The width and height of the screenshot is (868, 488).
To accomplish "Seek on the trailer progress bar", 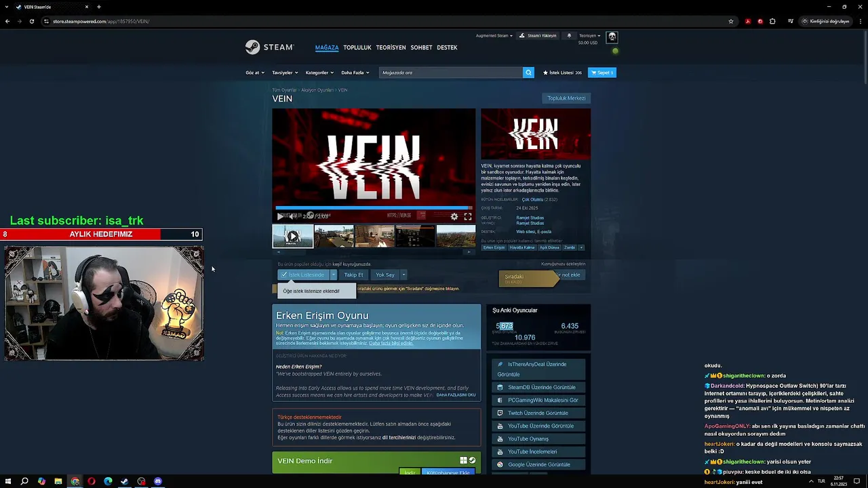I will pos(374,208).
